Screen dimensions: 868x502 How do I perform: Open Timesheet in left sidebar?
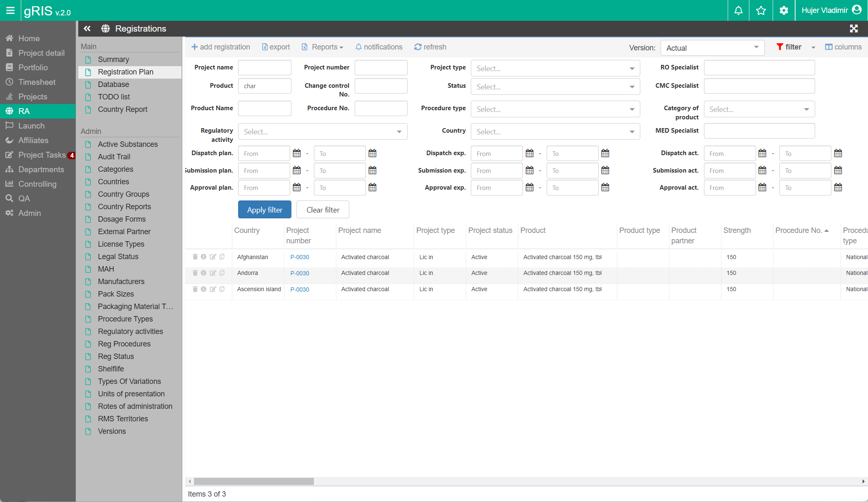click(x=37, y=82)
